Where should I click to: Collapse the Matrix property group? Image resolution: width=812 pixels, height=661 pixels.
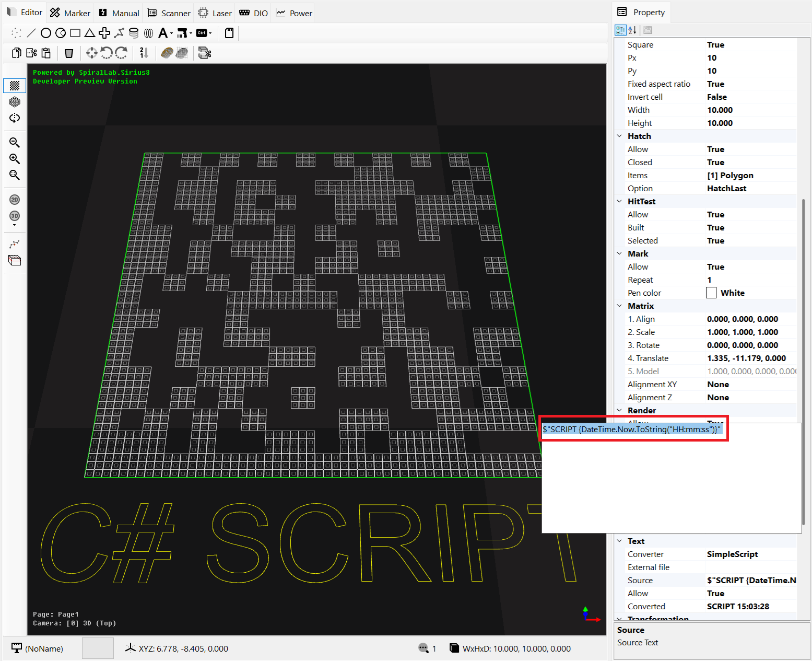[619, 306]
